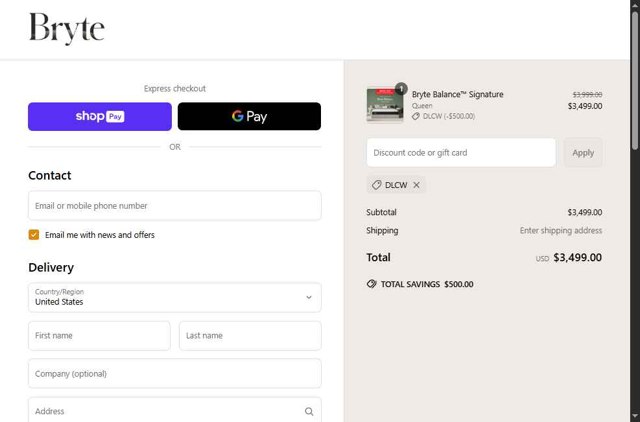Open Bryte Balance Signature product thumbnail
Screen dimensions: 640x422
pyautogui.click(x=385, y=104)
